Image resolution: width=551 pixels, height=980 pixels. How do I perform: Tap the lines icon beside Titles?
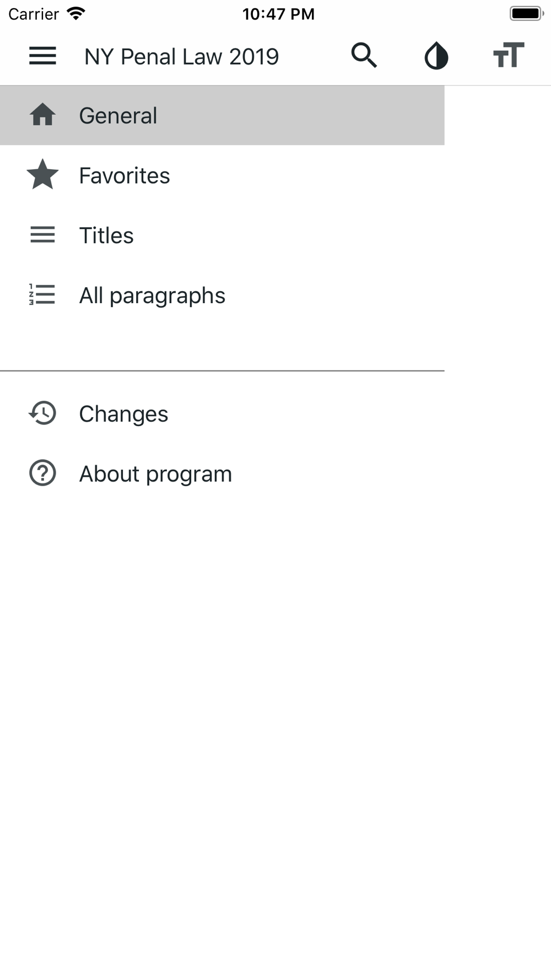click(42, 235)
